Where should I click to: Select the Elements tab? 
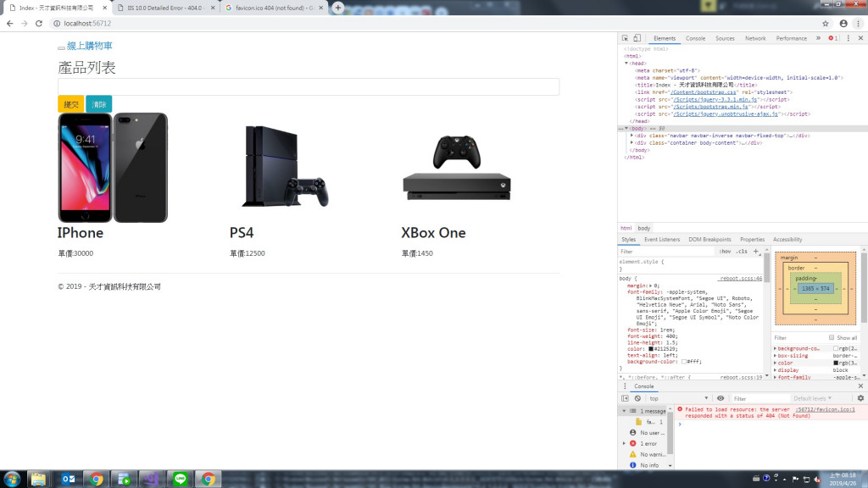coord(665,38)
